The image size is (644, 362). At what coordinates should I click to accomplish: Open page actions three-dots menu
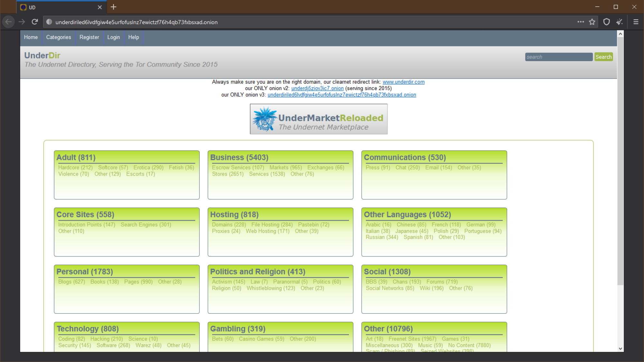pos(581,22)
